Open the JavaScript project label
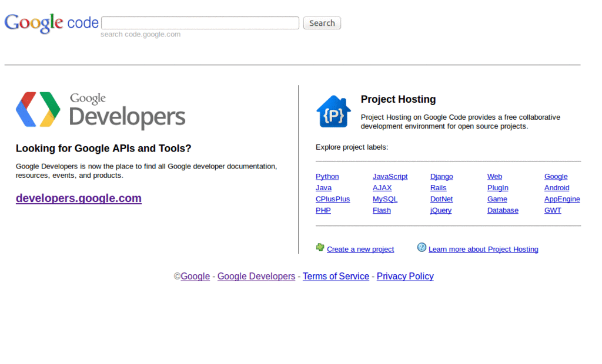Image resolution: width=602 pixels, height=364 pixels. 390,177
